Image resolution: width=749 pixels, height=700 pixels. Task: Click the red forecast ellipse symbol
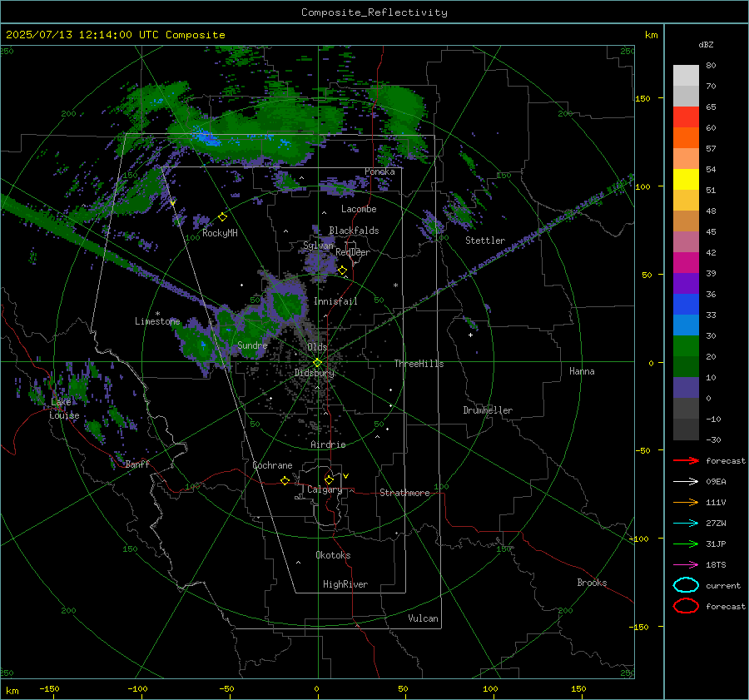(686, 606)
